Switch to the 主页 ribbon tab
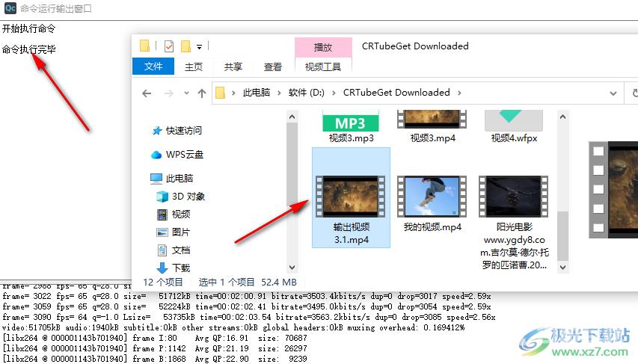This screenshot has width=638, height=364. click(194, 67)
